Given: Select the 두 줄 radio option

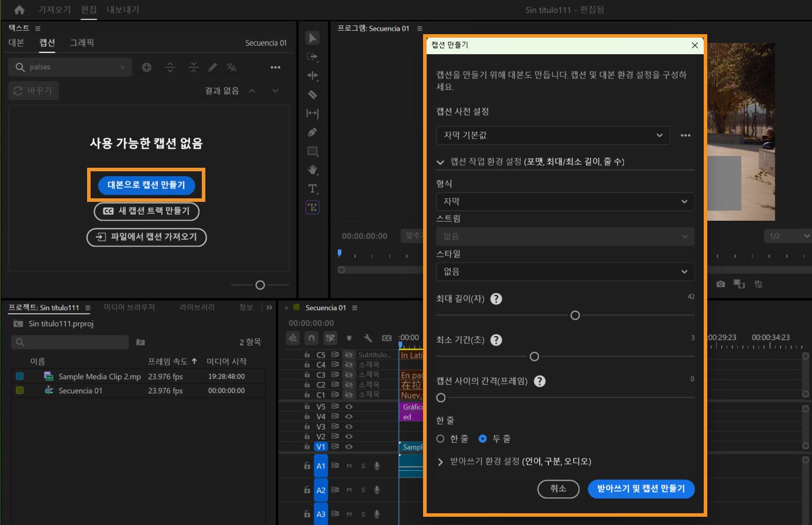Looking at the screenshot, I should [x=482, y=438].
